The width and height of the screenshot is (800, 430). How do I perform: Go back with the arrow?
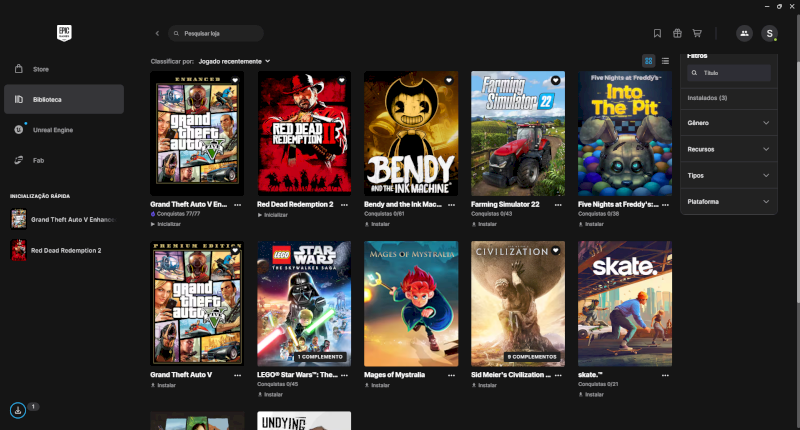point(157,33)
